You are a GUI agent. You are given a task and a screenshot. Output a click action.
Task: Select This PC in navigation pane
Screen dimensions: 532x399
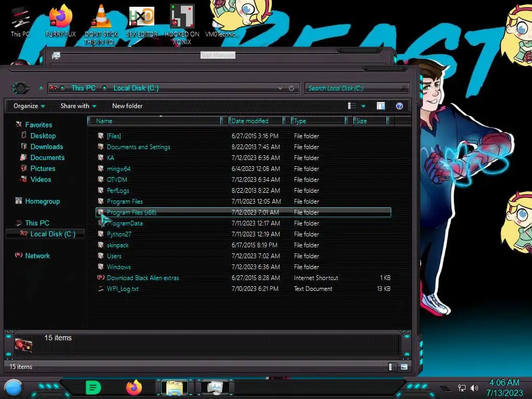[37, 223]
